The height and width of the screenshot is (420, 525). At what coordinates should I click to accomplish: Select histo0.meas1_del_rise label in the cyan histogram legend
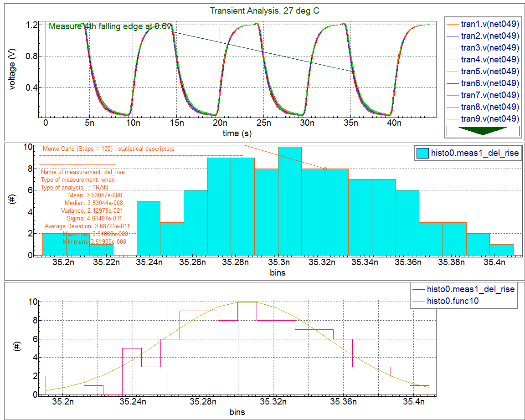pyautogui.click(x=475, y=153)
